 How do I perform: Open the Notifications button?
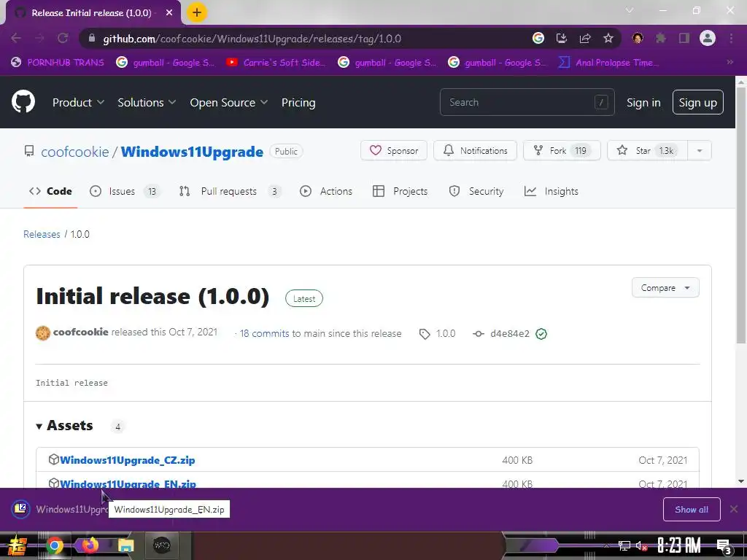coord(475,150)
